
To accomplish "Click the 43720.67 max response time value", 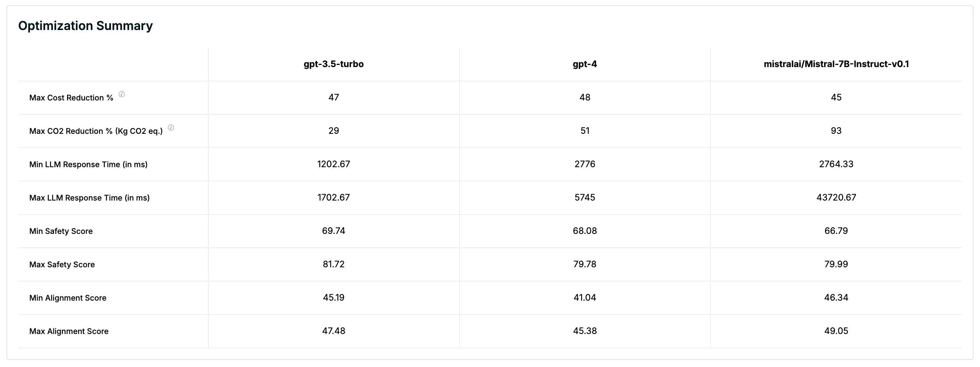I will point(836,198).
